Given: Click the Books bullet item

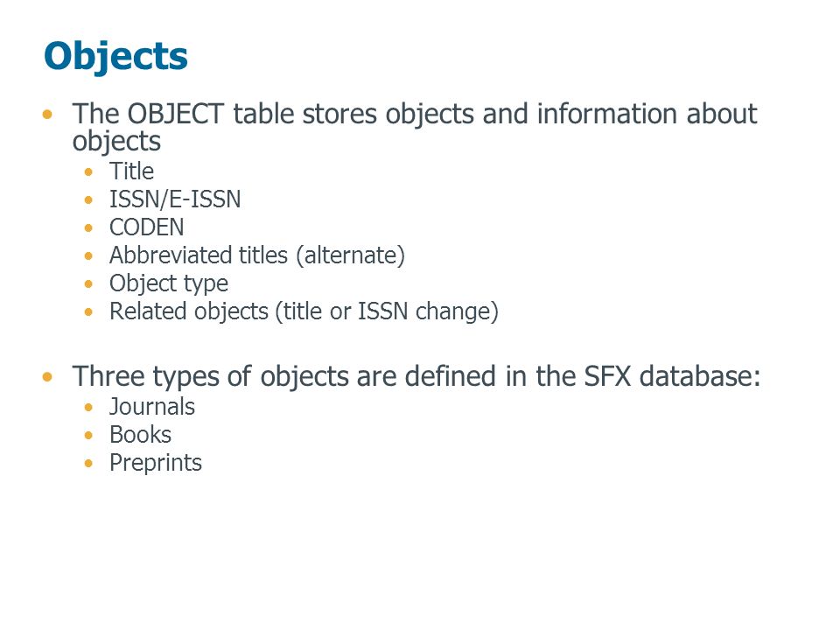Looking at the screenshot, I should tap(140, 435).
